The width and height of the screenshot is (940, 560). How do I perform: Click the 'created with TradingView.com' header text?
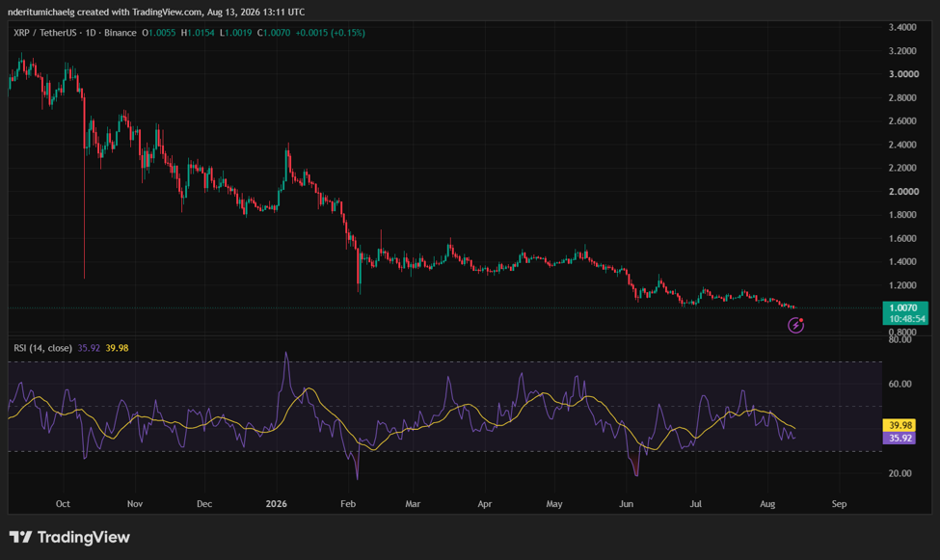click(140, 12)
